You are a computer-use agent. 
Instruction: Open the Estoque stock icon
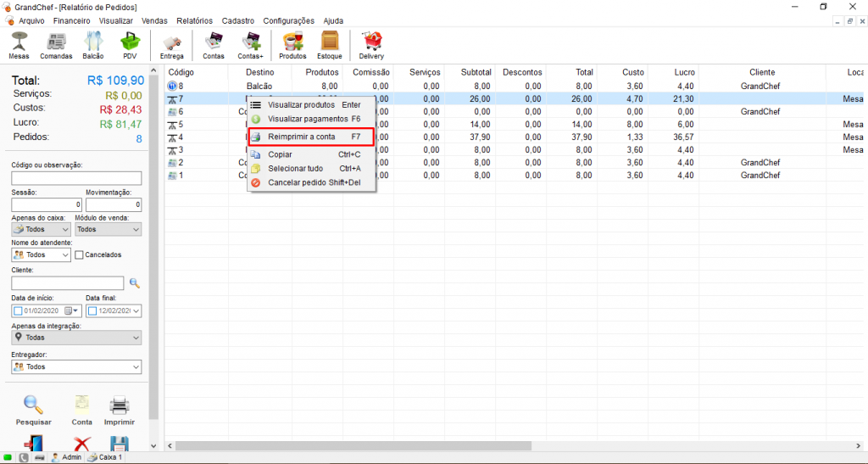click(330, 44)
